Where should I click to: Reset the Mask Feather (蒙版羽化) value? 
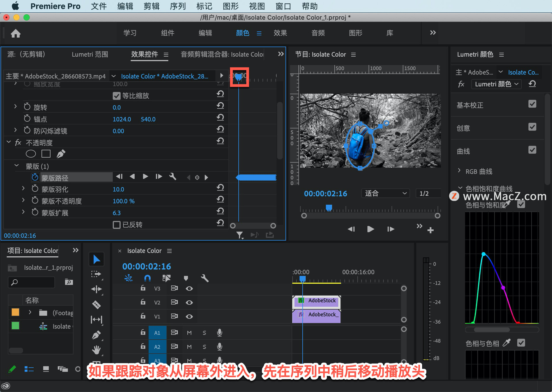[x=220, y=188]
